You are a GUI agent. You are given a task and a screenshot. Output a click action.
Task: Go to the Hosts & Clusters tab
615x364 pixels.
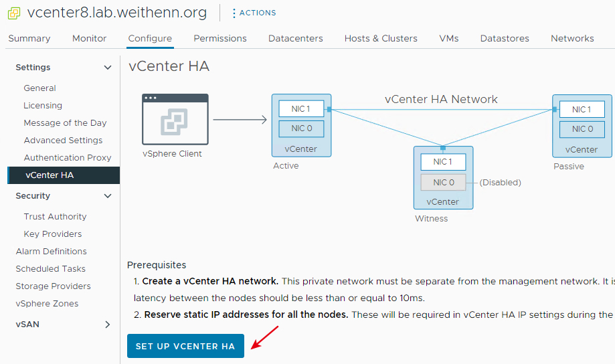click(381, 38)
